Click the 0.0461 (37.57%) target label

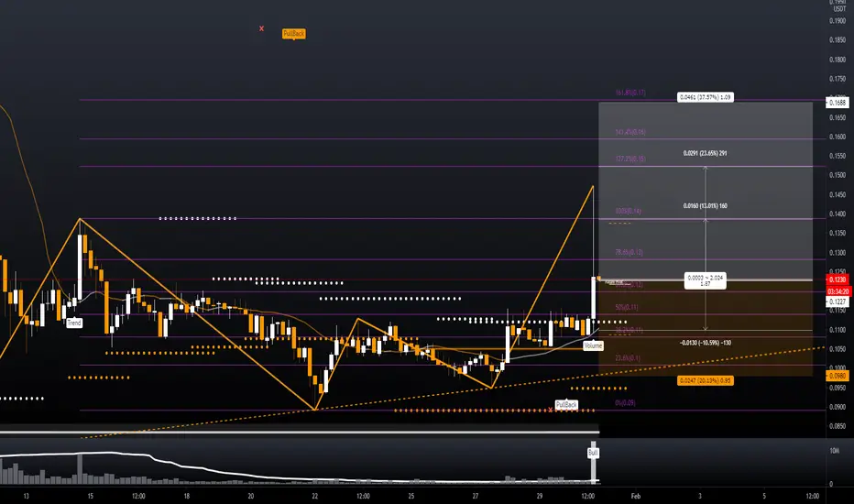[706, 97]
